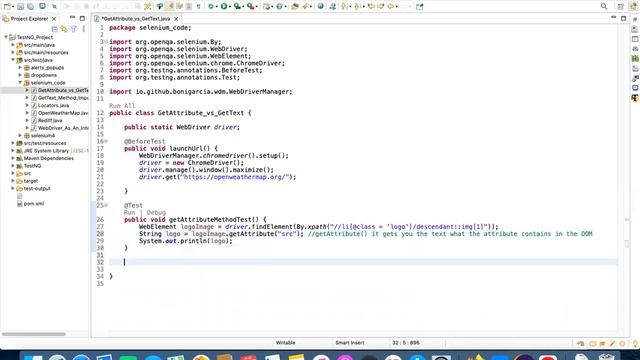Click the pin editor icon in the toolbar
Screen dimensions: 640x360
point(420,7)
